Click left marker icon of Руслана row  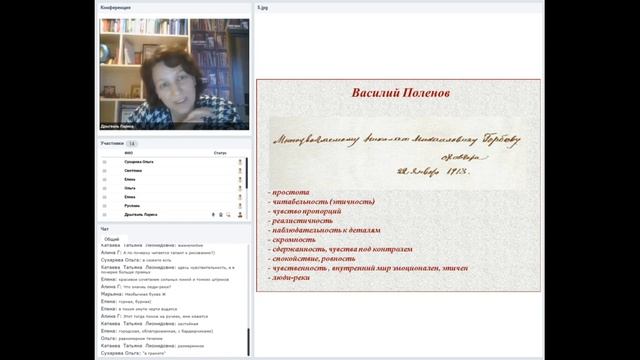coord(104,206)
